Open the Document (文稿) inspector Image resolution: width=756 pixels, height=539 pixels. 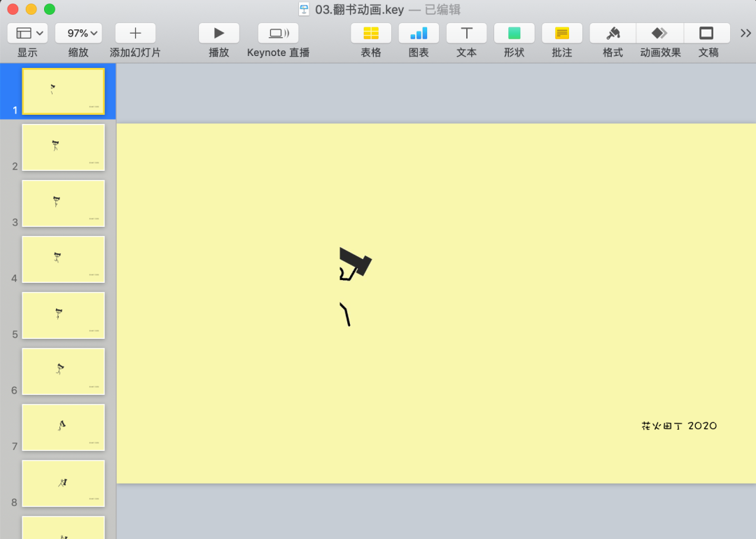[x=707, y=34]
